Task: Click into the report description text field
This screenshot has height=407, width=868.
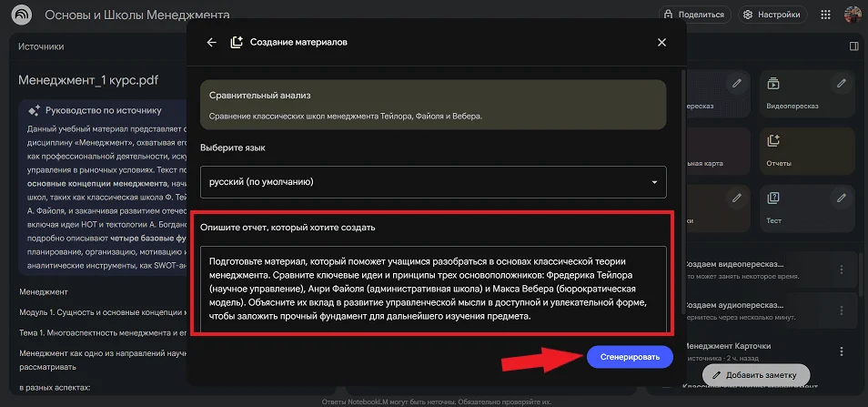Action: pos(433,290)
